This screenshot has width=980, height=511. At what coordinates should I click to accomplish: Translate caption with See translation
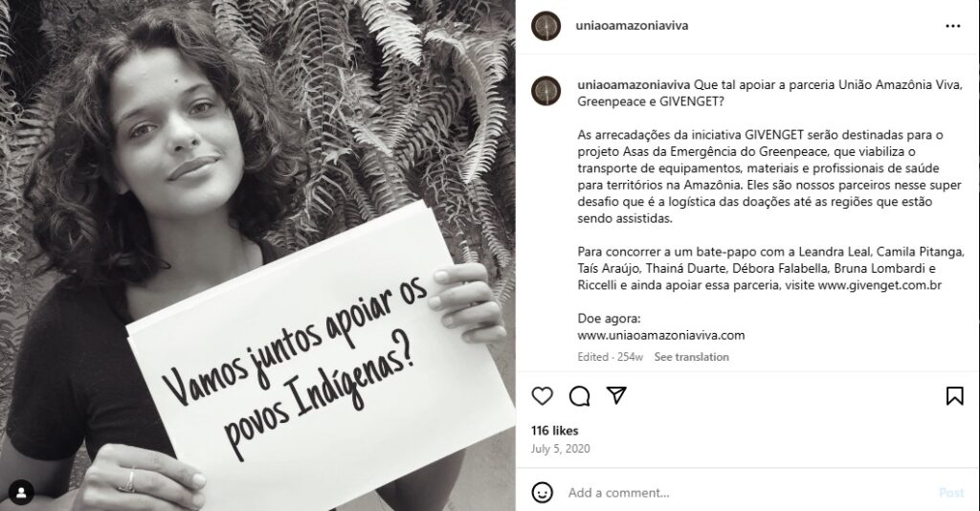click(691, 357)
